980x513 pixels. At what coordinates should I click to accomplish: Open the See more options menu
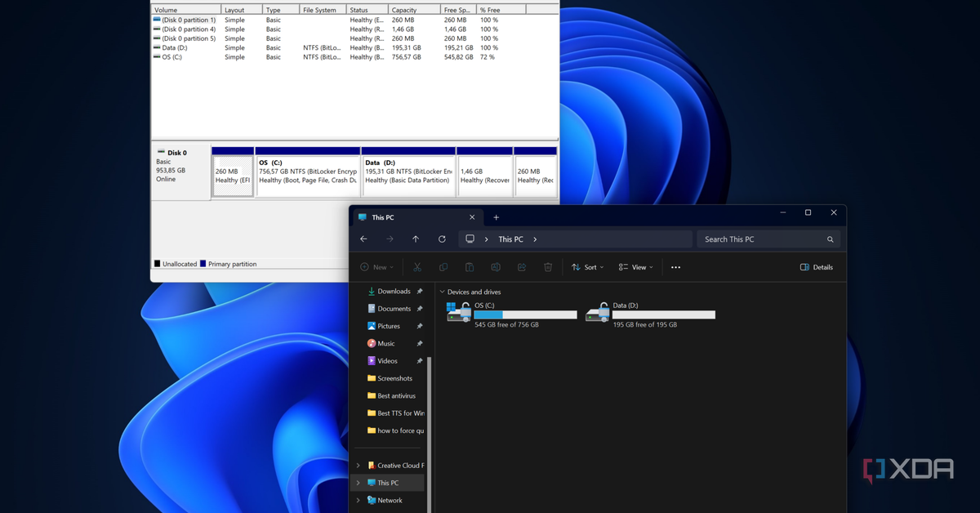[675, 267]
